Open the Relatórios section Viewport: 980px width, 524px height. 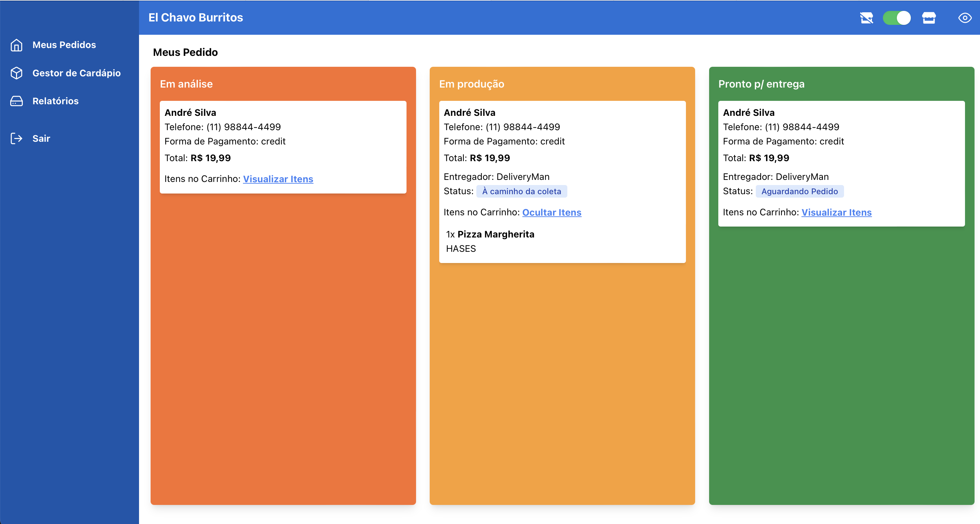click(55, 101)
